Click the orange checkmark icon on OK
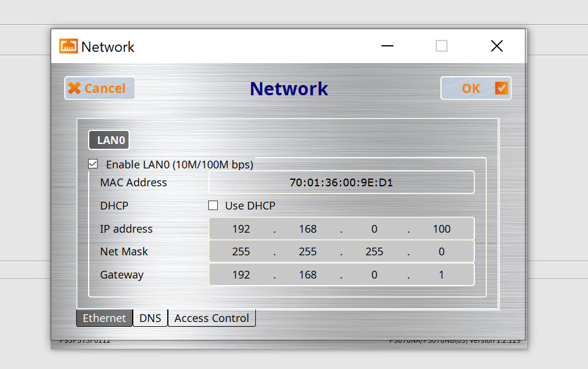The width and height of the screenshot is (588, 369). click(x=502, y=89)
